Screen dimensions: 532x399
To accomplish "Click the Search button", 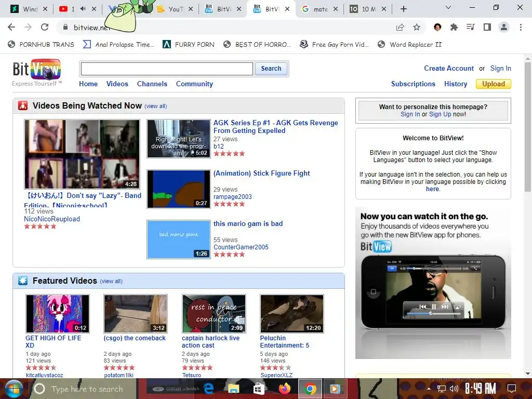I will [x=271, y=69].
